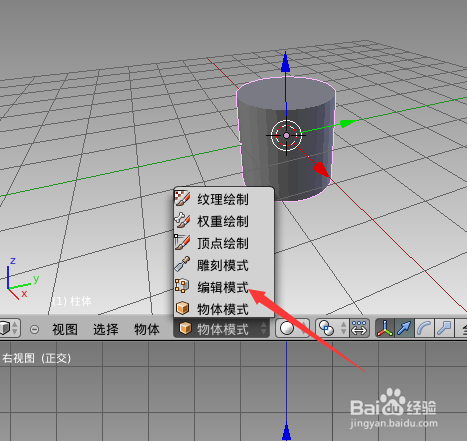Enable the scale manipulator icon

tap(444, 329)
